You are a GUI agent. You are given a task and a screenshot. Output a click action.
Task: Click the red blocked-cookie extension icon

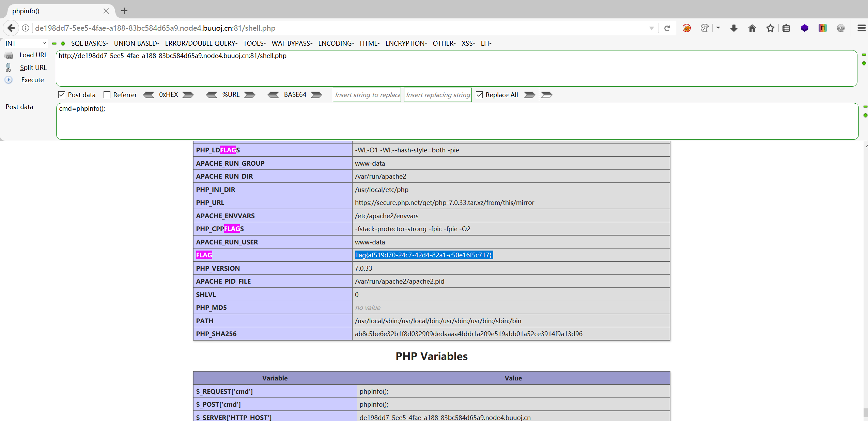(686, 28)
